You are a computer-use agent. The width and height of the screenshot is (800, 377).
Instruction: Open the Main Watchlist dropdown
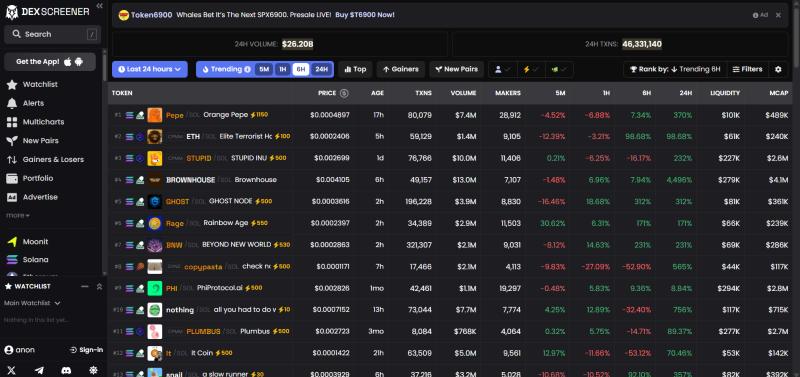click(32, 303)
